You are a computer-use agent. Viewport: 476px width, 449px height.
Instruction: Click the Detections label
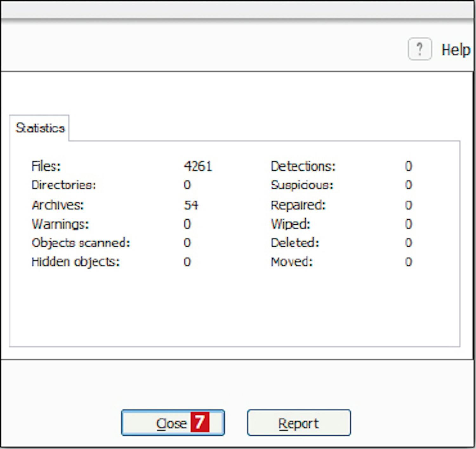(303, 166)
